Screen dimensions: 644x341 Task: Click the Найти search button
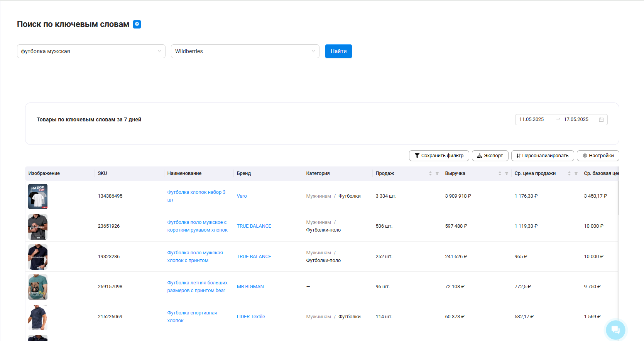coord(338,51)
